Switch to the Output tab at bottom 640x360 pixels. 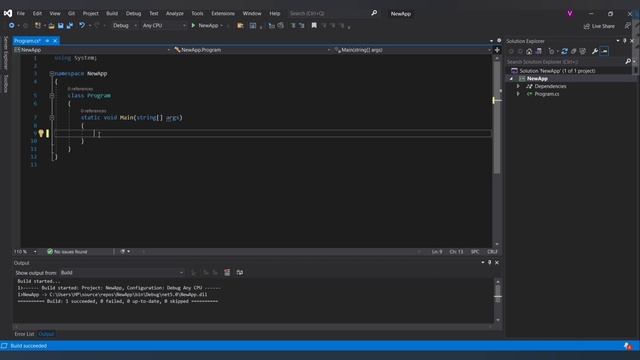pos(46,334)
